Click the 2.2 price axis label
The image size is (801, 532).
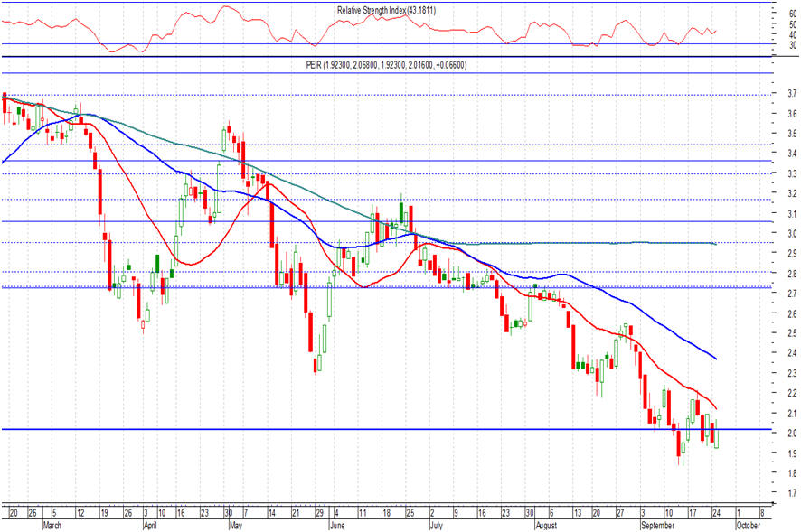[x=792, y=393]
